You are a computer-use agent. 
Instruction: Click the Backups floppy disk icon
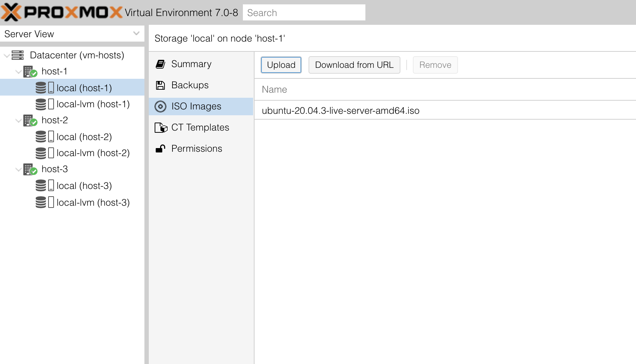(x=160, y=85)
